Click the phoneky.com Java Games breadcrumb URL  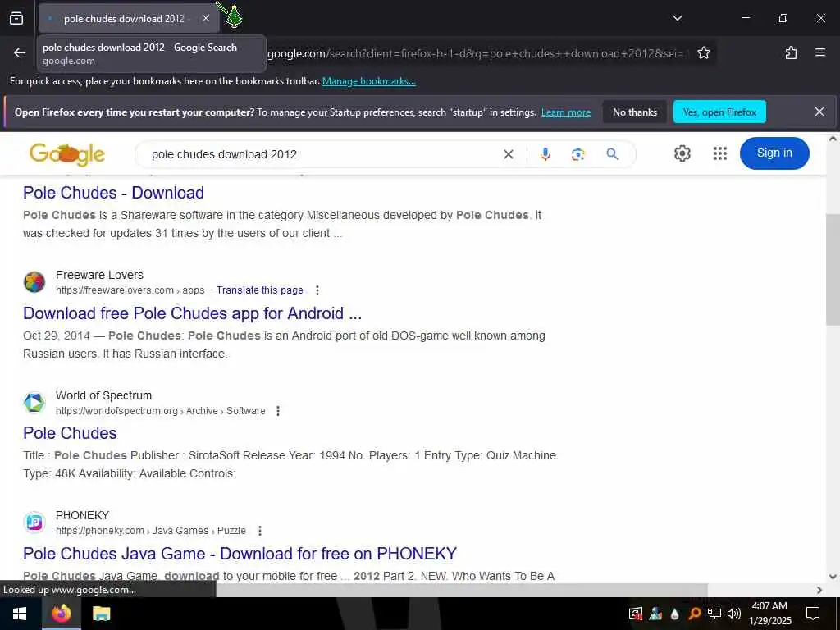click(x=151, y=531)
